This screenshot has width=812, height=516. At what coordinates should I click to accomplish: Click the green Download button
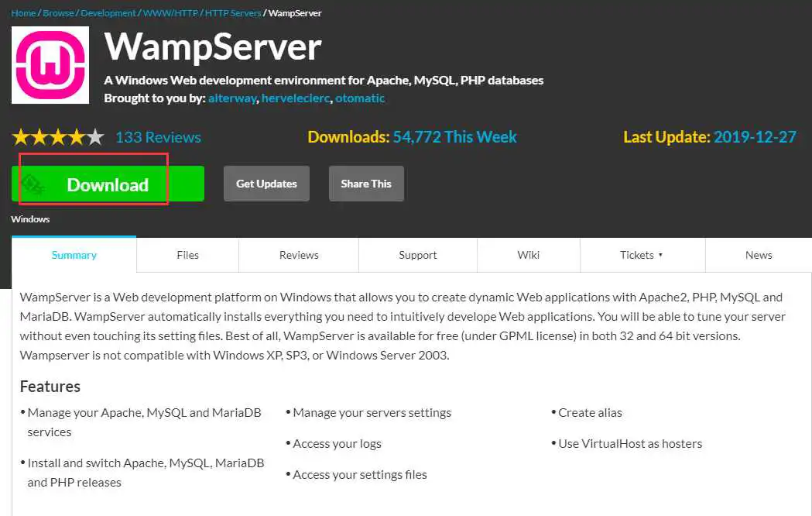pos(108,184)
